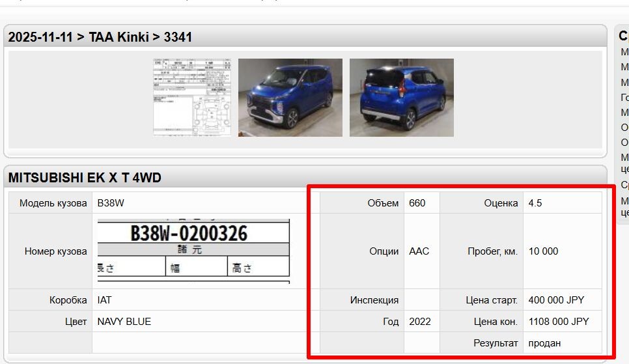Click the 'Оценка' label
The height and width of the screenshot is (364, 629).
coord(501,203)
